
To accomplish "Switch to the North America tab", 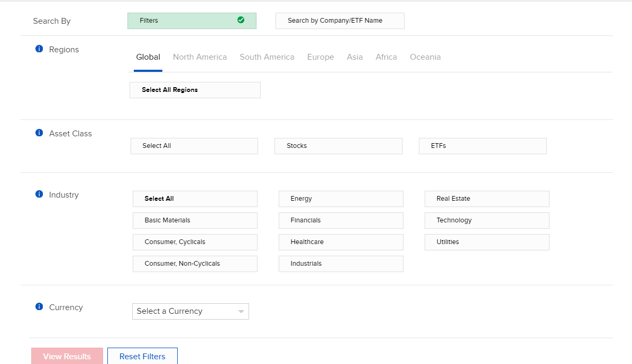I will (x=199, y=57).
